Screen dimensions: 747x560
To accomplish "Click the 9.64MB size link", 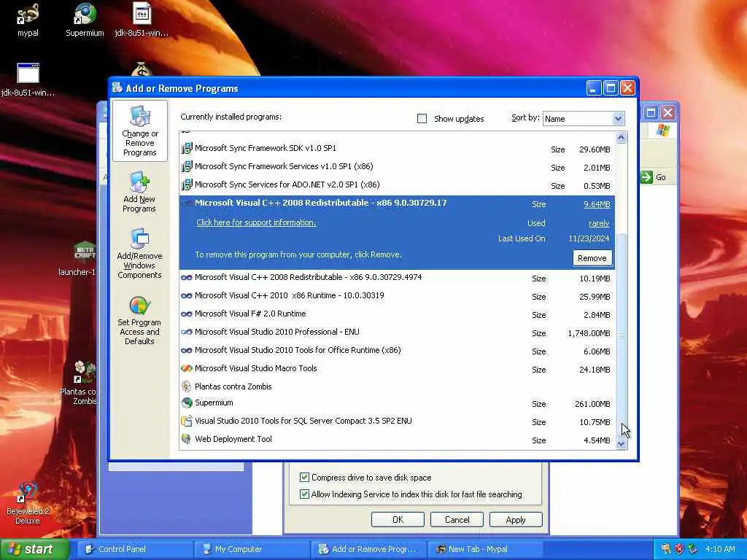I will tap(597, 204).
